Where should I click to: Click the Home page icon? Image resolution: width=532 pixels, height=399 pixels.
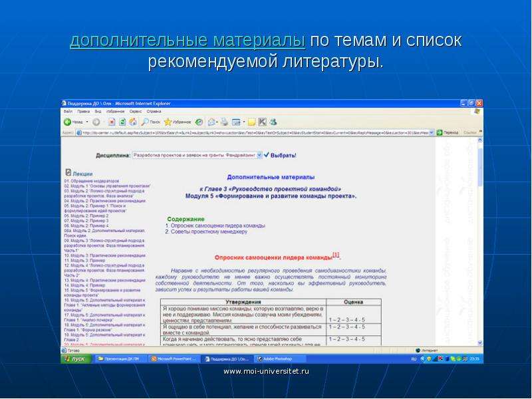click(133, 122)
